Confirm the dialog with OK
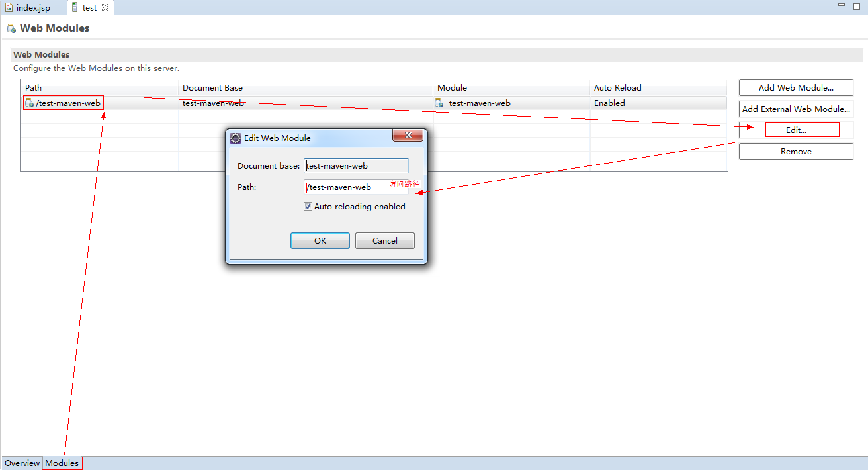Screen dimensions: 868x470 click(x=320, y=240)
